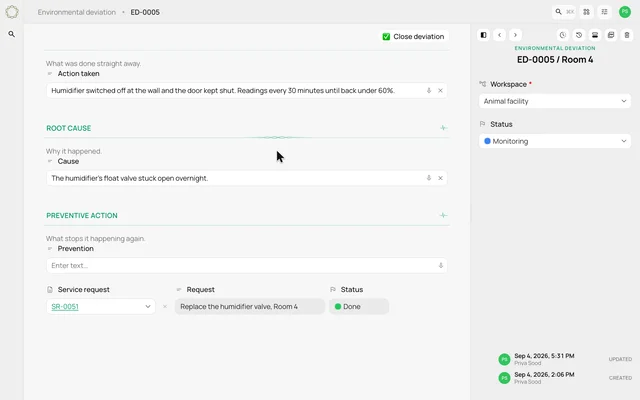
Task: Toggle the side panel layout icon
Action: (x=484, y=35)
